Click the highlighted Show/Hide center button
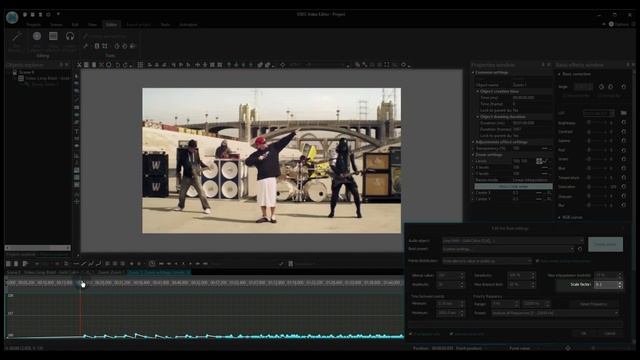This screenshot has height=360, width=640. (x=513, y=186)
